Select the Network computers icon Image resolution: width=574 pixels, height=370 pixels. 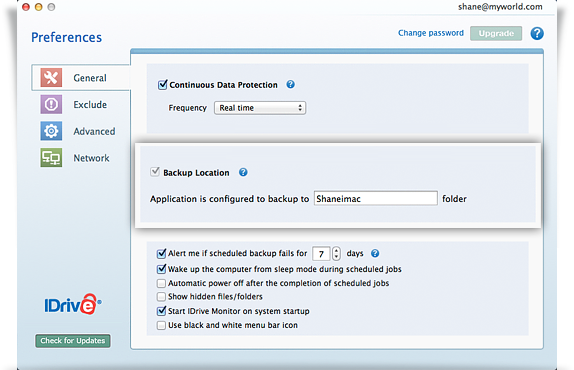pyautogui.click(x=51, y=158)
